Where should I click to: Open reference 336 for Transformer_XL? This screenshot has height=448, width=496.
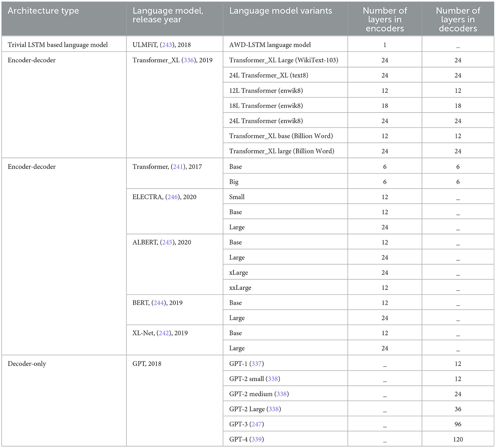(189, 60)
